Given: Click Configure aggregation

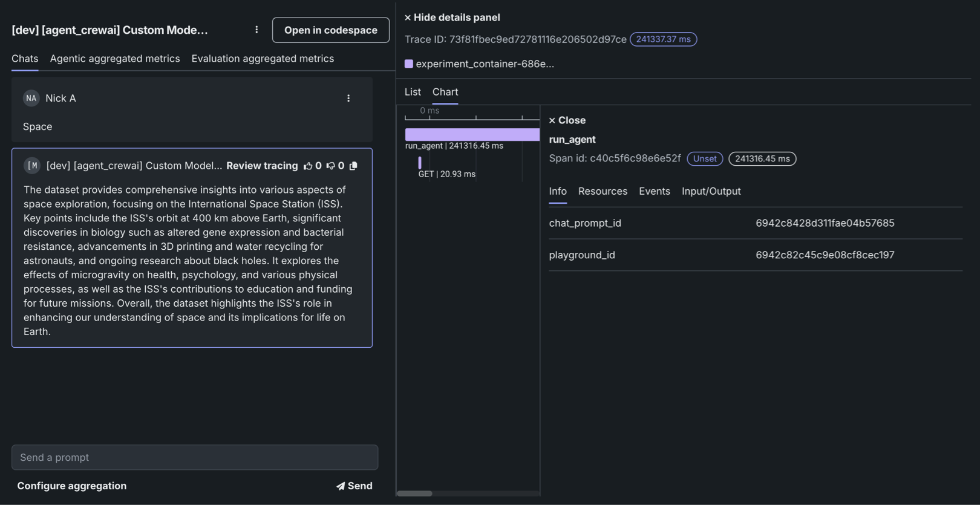Looking at the screenshot, I should pyautogui.click(x=72, y=486).
